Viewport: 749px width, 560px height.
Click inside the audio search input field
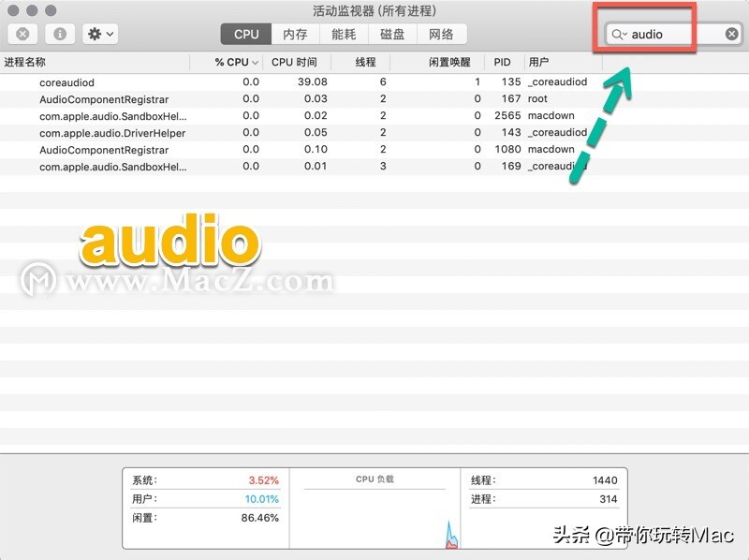point(665,34)
